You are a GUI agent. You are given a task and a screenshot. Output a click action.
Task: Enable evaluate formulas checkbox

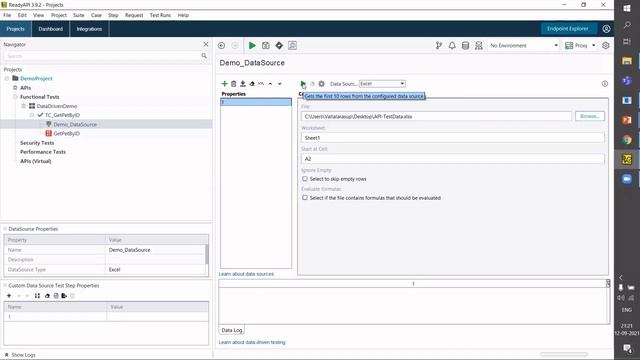pyautogui.click(x=305, y=198)
